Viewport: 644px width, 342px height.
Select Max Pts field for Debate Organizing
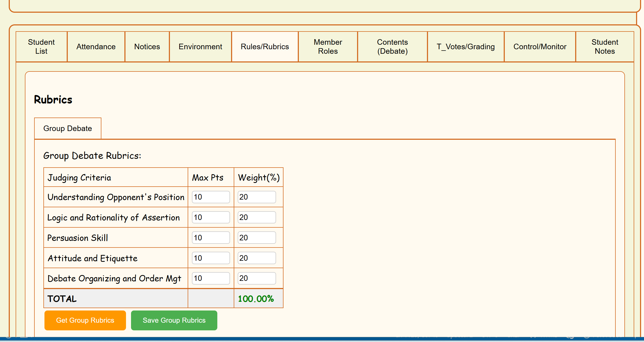[x=211, y=278]
